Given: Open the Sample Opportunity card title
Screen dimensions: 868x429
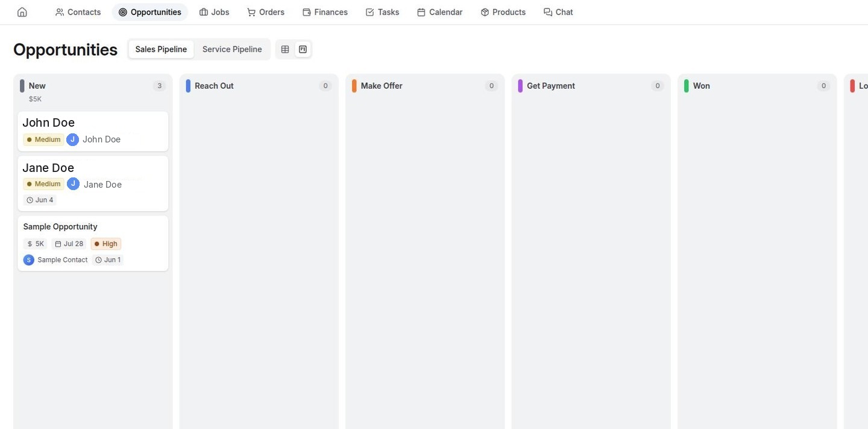Looking at the screenshot, I should pos(60,227).
